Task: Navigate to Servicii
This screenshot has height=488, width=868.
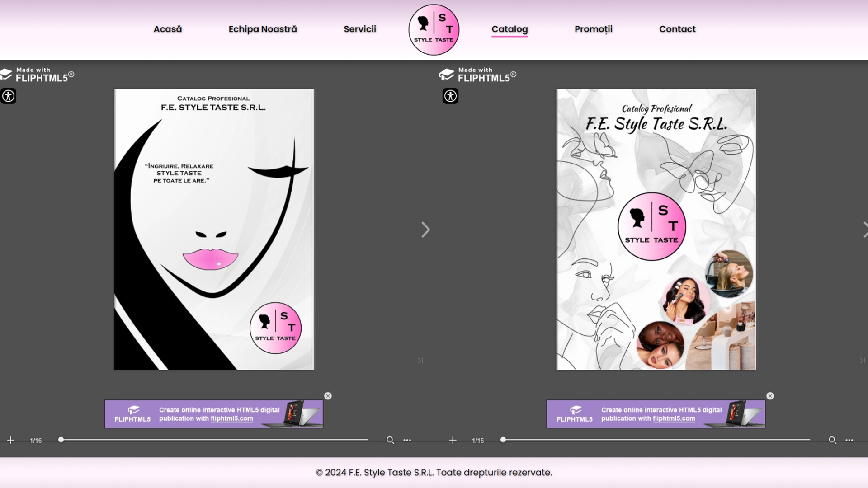Action: (360, 29)
